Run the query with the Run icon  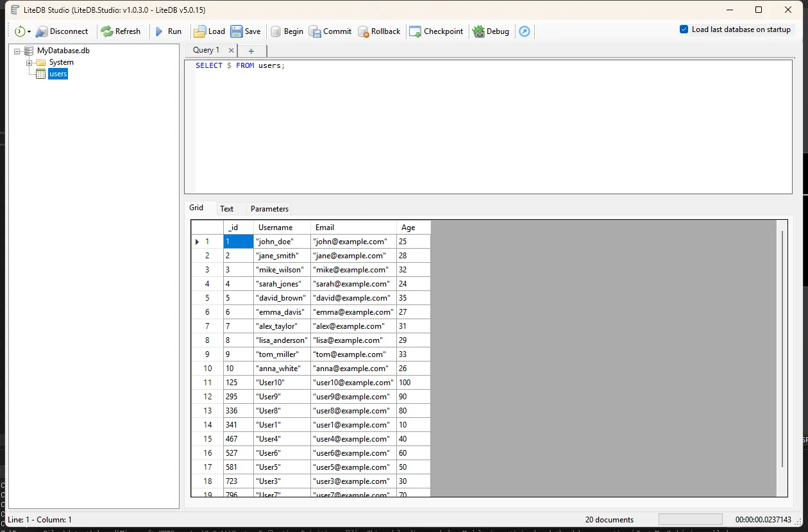pos(160,31)
